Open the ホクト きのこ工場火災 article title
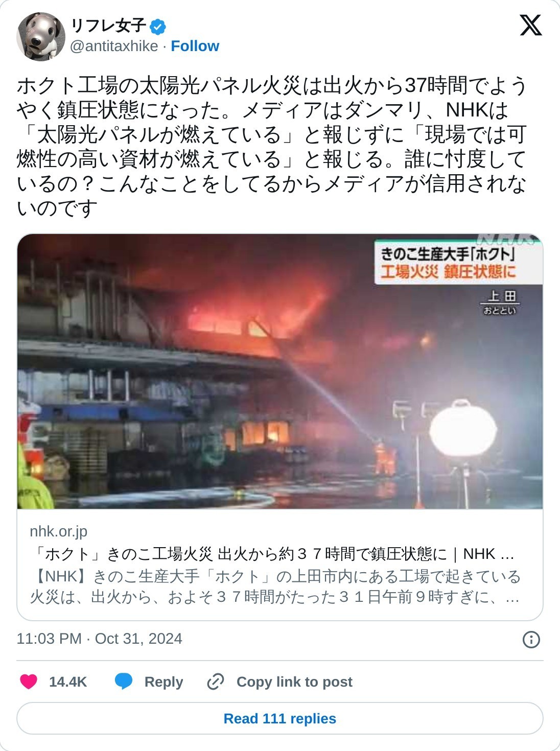 coord(271,554)
